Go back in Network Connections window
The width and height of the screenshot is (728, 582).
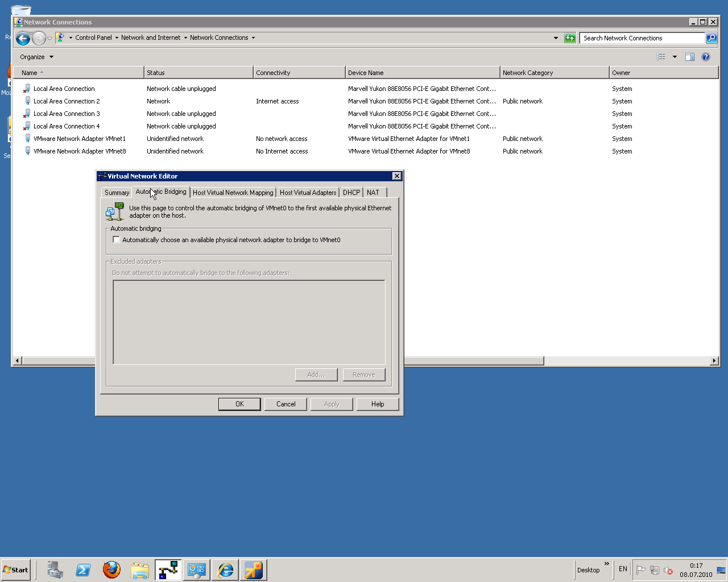tap(23, 38)
